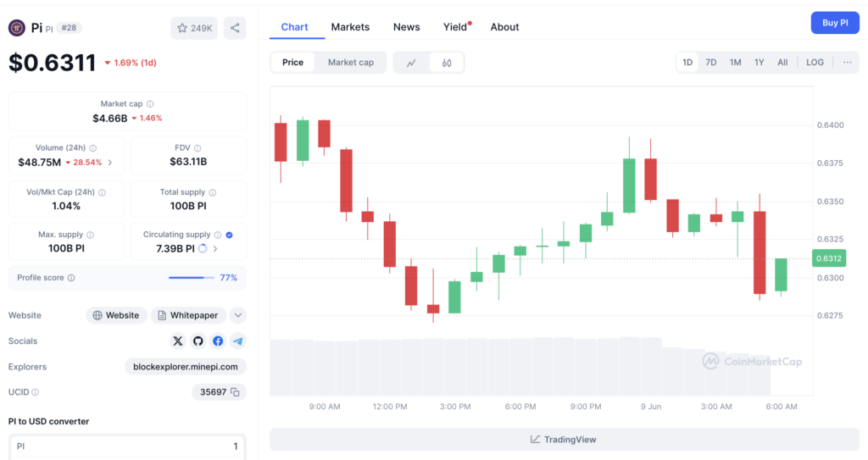Click the $4.66B market cap value
Viewport: 868px width, 460px height.
click(109, 119)
